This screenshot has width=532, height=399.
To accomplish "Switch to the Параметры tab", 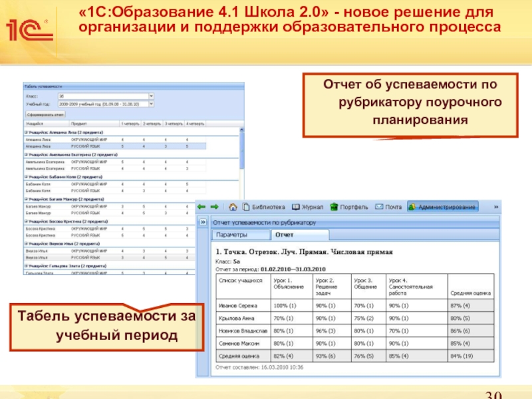I will click(x=241, y=235).
